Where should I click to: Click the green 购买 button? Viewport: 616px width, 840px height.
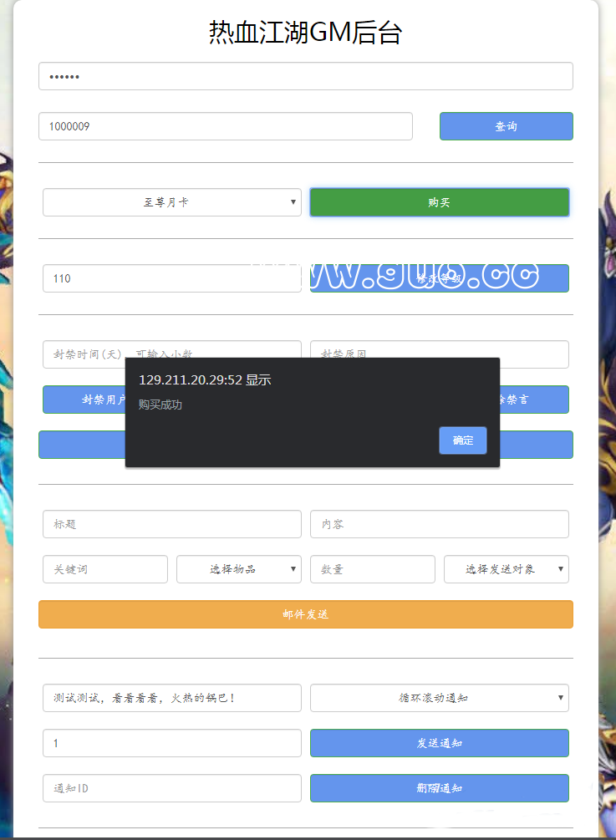click(x=440, y=202)
